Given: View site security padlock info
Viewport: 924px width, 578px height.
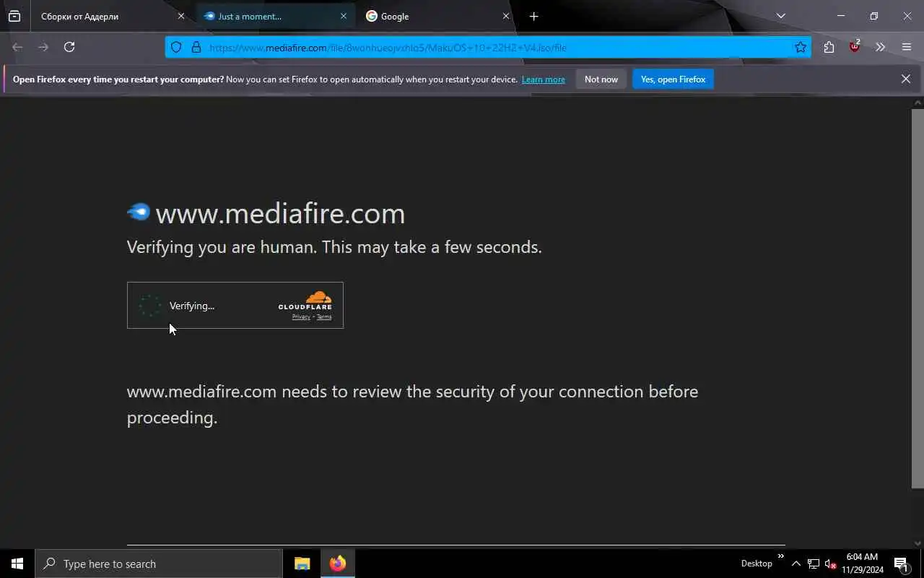Looking at the screenshot, I should [x=196, y=48].
